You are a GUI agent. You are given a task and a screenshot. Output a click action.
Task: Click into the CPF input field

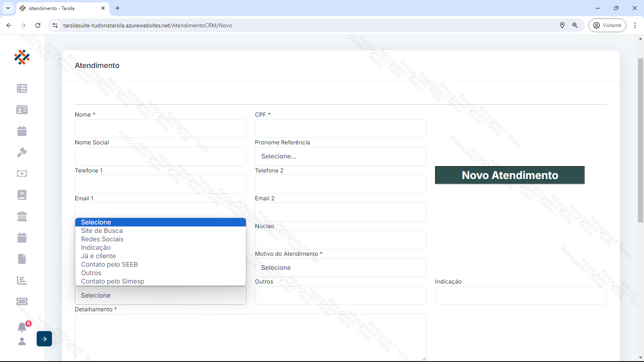tap(340, 129)
